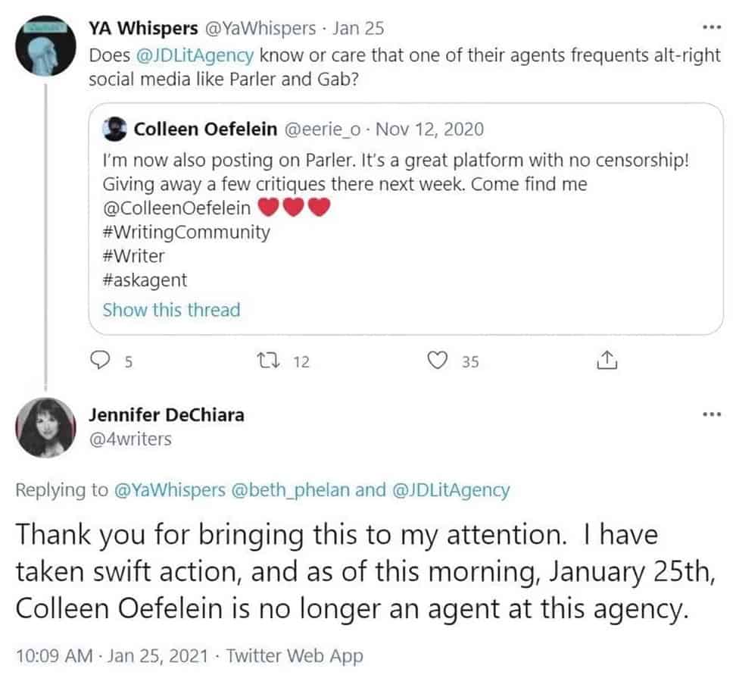
Task: Click the Jan 25 tweet date
Action: 358,28
